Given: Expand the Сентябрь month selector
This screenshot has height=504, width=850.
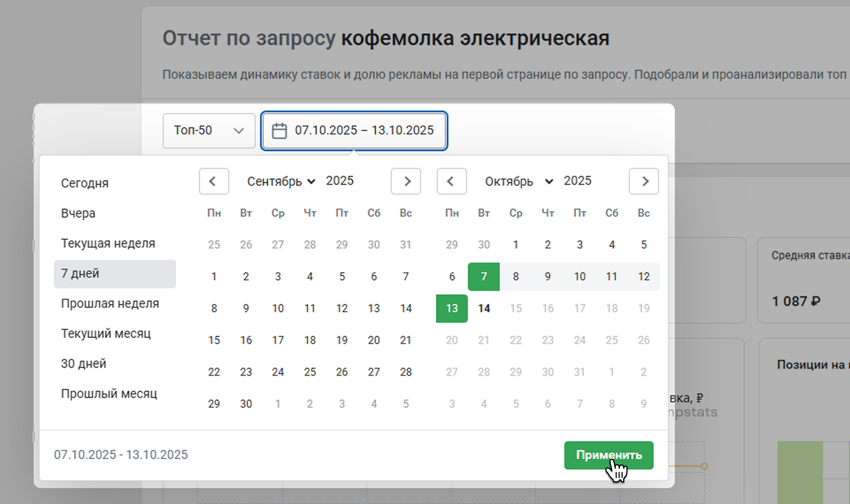Looking at the screenshot, I should [x=281, y=181].
